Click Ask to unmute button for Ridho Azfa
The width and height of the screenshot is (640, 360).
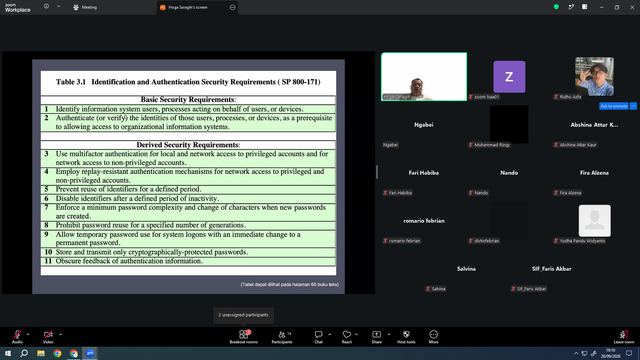coord(614,106)
